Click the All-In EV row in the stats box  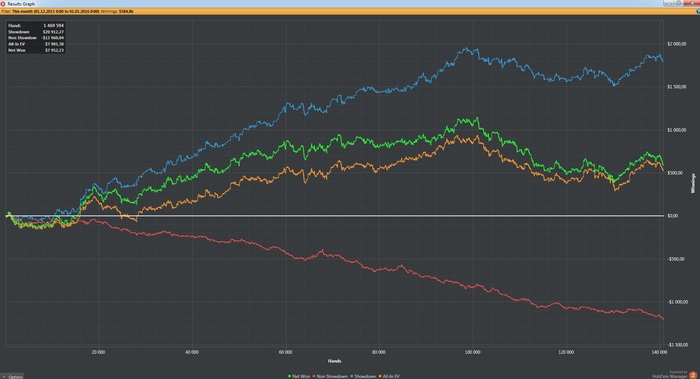click(x=36, y=44)
